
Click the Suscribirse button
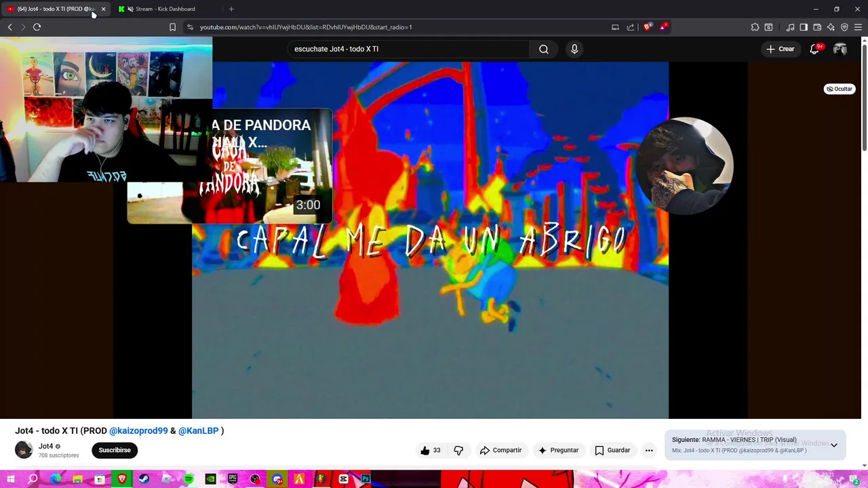[x=115, y=450]
